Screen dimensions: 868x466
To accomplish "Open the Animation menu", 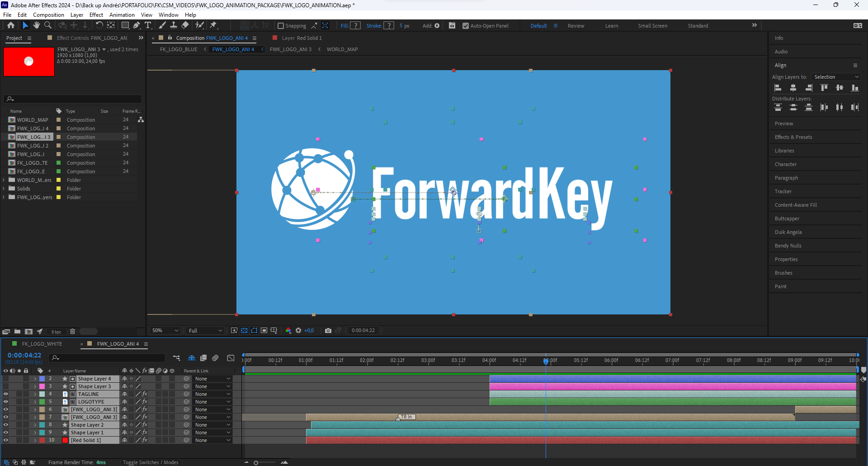I will point(122,15).
